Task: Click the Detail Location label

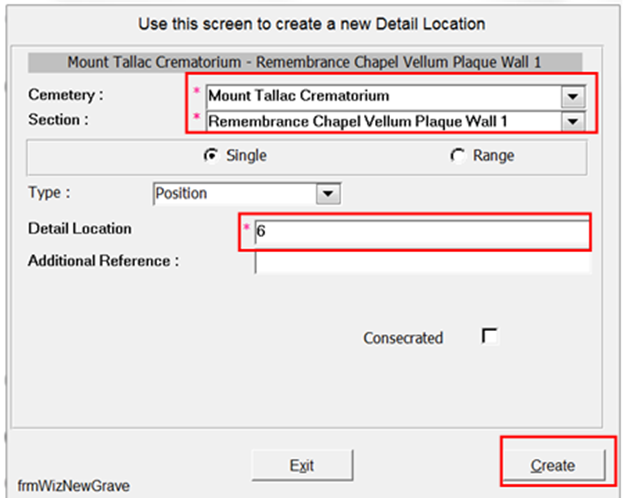Action: (80, 229)
